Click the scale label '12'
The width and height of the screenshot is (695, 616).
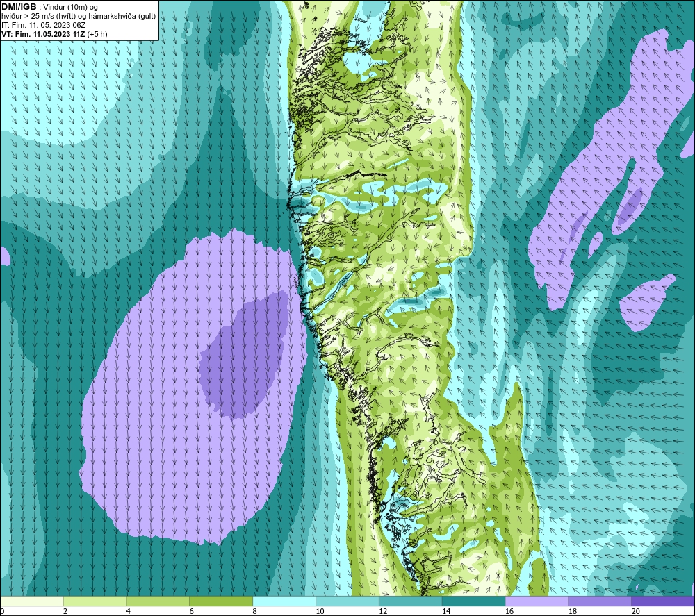pos(383,612)
